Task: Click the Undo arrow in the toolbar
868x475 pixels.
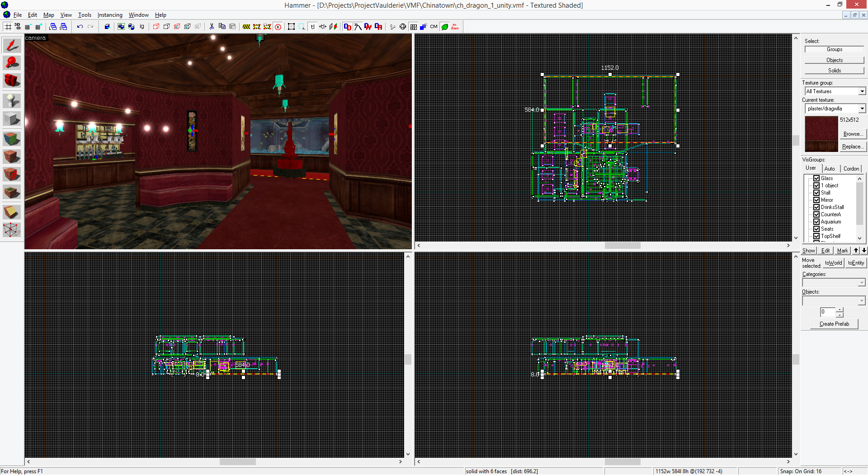Action: (x=80, y=27)
